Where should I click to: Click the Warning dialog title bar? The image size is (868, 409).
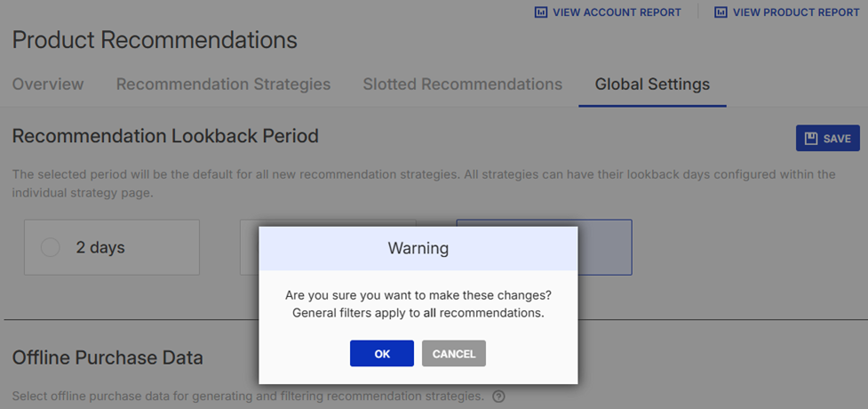418,248
